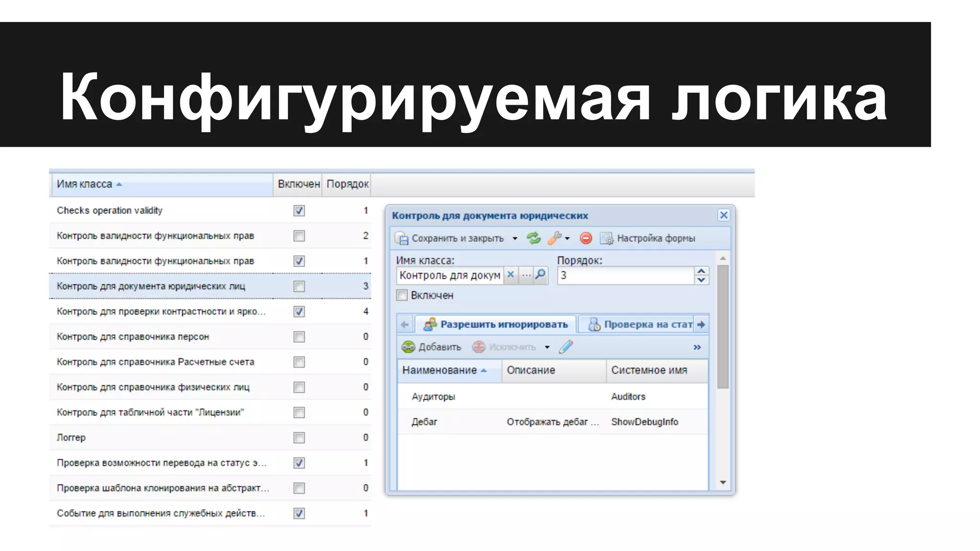Click Порядок column header in list
This screenshot has width=980, height=551.
tap(347, 184)
